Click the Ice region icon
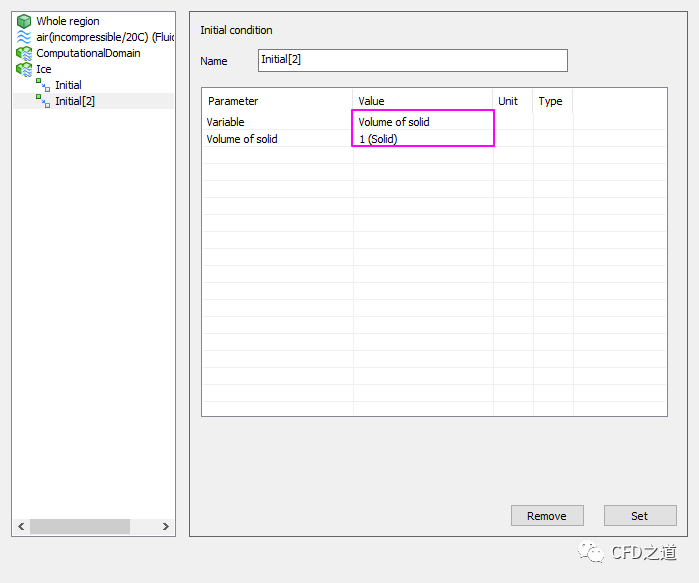This screenshot has width=699, height=583. click(x=24, y=69)
